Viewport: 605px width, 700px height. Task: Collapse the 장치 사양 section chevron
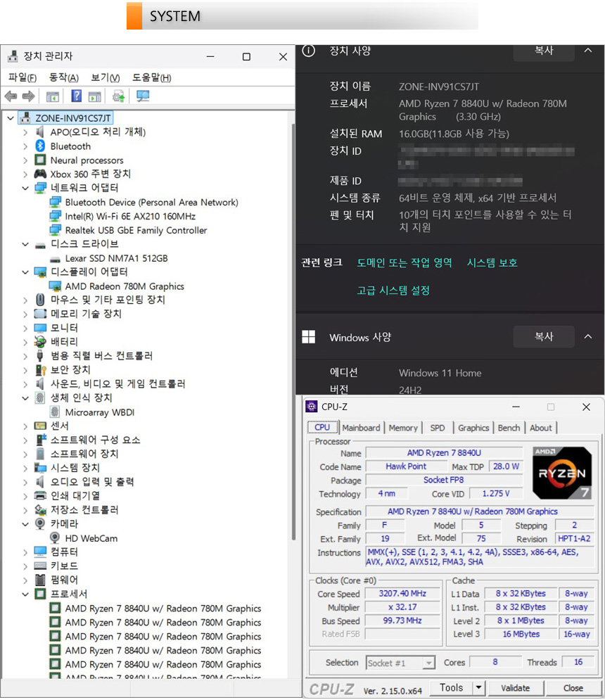(588, 51)
